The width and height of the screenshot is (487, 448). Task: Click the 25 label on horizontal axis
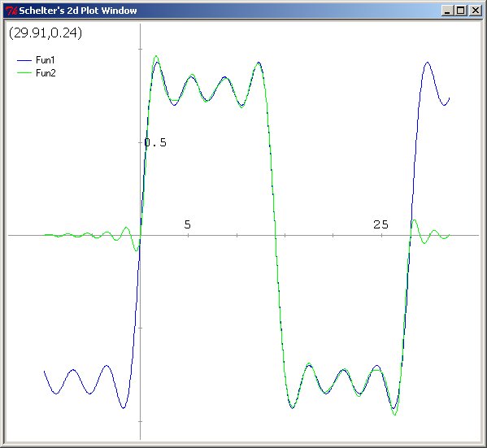click(380, 224)
